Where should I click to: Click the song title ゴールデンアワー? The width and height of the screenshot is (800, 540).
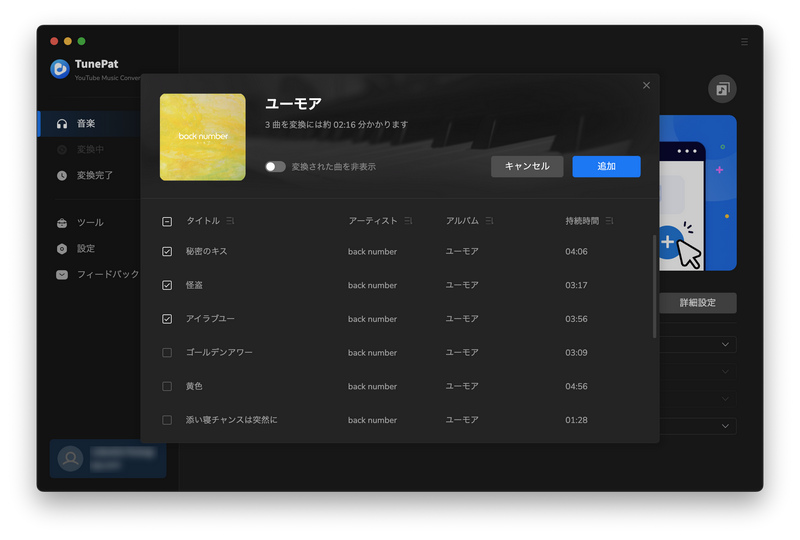(x=219, y=352)
